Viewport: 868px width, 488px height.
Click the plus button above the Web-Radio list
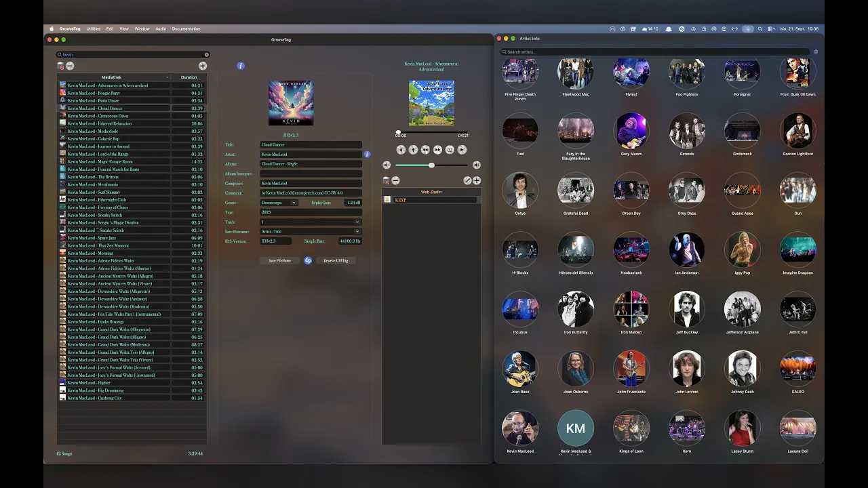(x=477, y=181)
